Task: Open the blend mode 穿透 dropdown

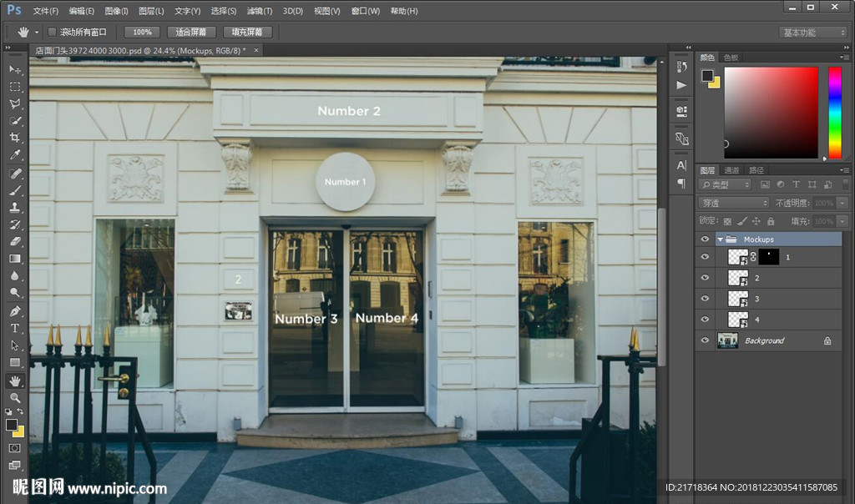Action: pos(733,203)
